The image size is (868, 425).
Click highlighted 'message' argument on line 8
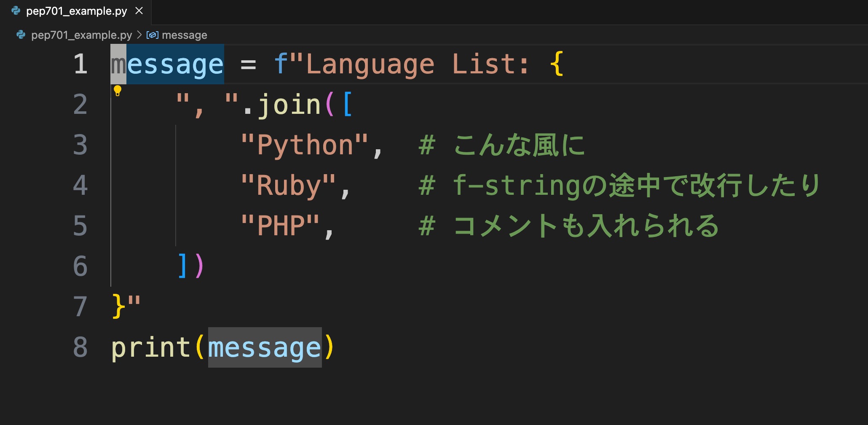(265, 348)
